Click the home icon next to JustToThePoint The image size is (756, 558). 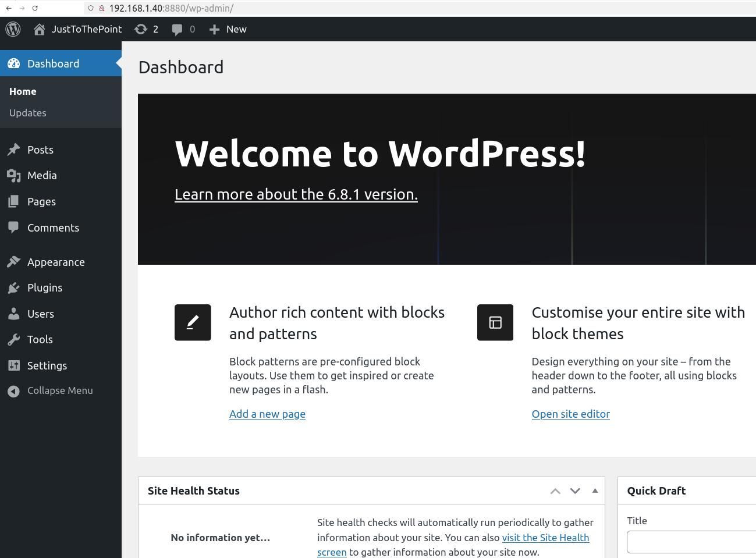[x=40, y=29]
